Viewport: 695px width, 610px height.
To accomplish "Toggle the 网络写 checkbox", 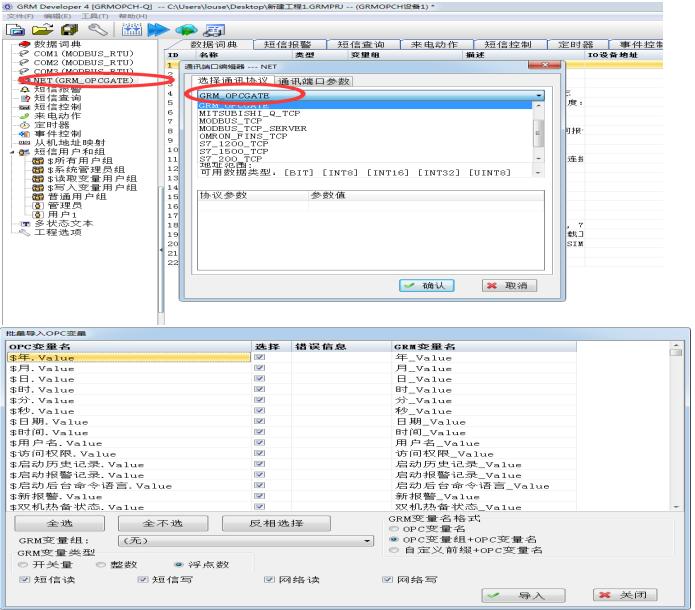I will pyautogui.click(x=388, y=578).
